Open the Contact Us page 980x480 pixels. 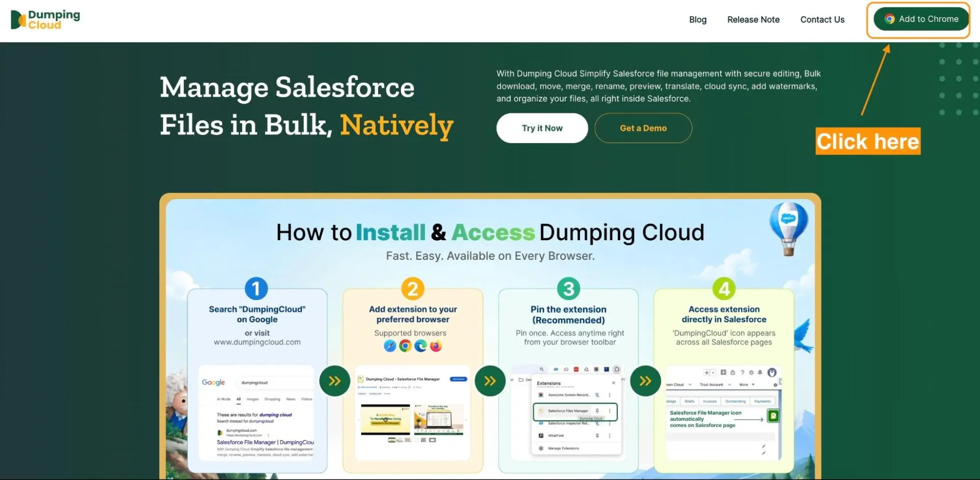[x=822, y=20]
